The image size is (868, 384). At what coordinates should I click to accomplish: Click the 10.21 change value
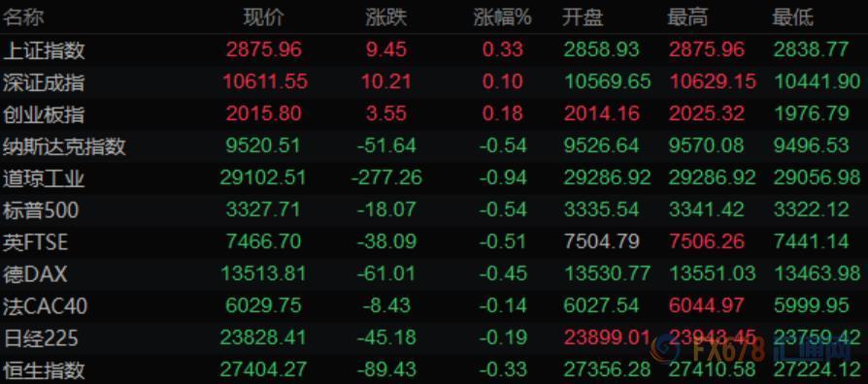(385, 81)
